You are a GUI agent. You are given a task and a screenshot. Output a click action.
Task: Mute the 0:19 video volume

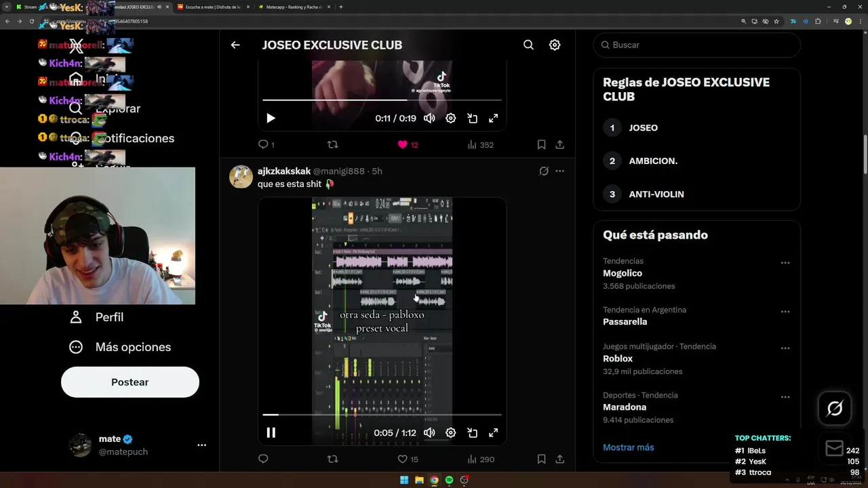point(429,118)
